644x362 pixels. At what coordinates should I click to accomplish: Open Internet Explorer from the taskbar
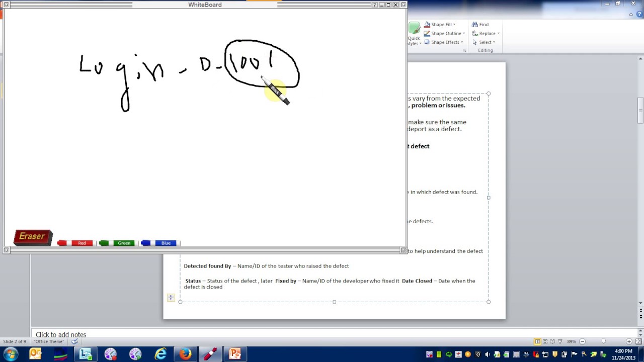click(x=160, y=354)
